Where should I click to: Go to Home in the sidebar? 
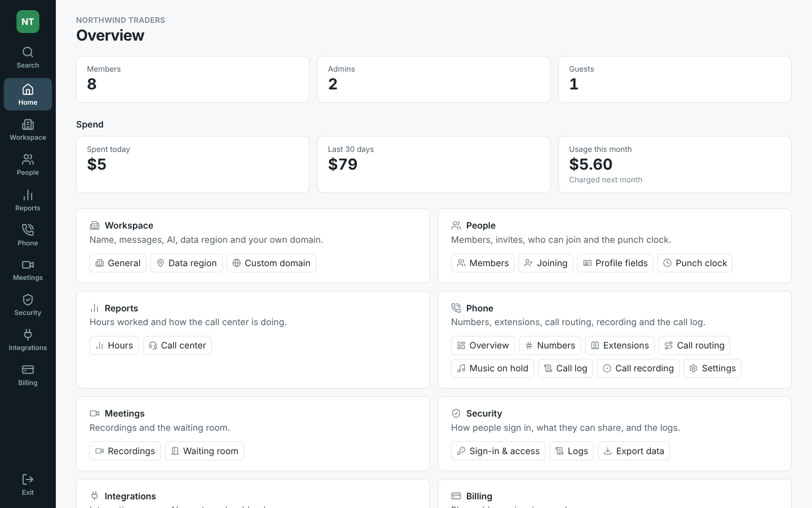click(x=28, y=94)
